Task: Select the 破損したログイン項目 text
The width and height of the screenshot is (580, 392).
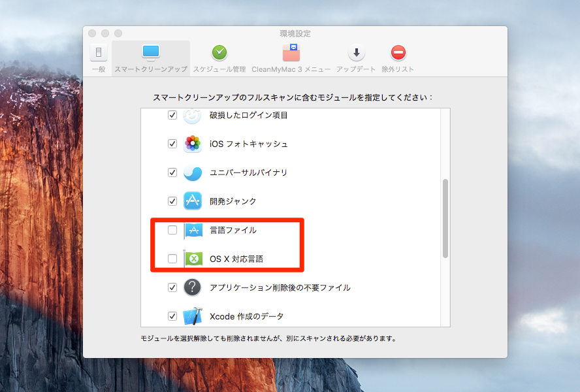Action: click(249, 115)
